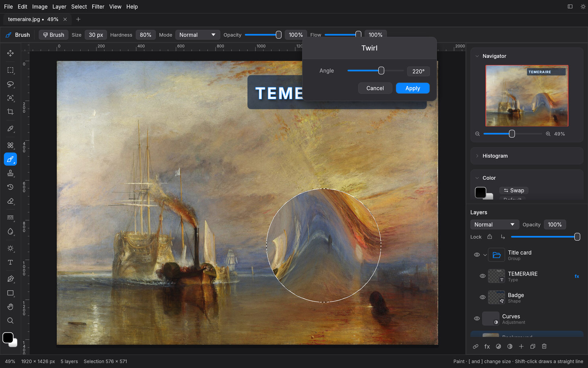Pick the Zoom magnifier tool
Image resolution: width=588 pixels, height=368 pixels.
pos(10,321)
